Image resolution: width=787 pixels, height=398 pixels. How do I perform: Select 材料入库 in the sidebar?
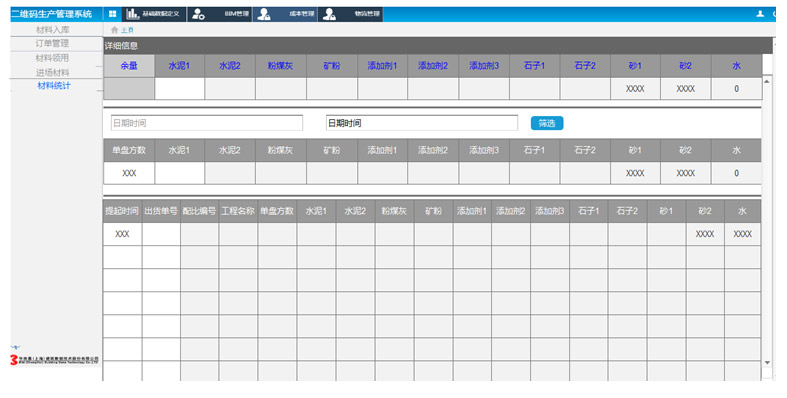click(53, 30)
